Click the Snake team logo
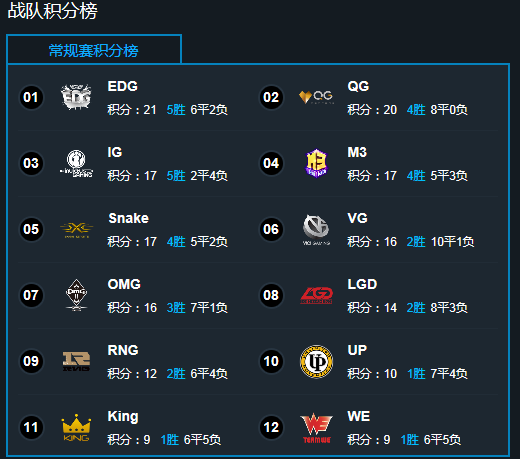This screenshot has height=459, width=520. click(76, 229)
